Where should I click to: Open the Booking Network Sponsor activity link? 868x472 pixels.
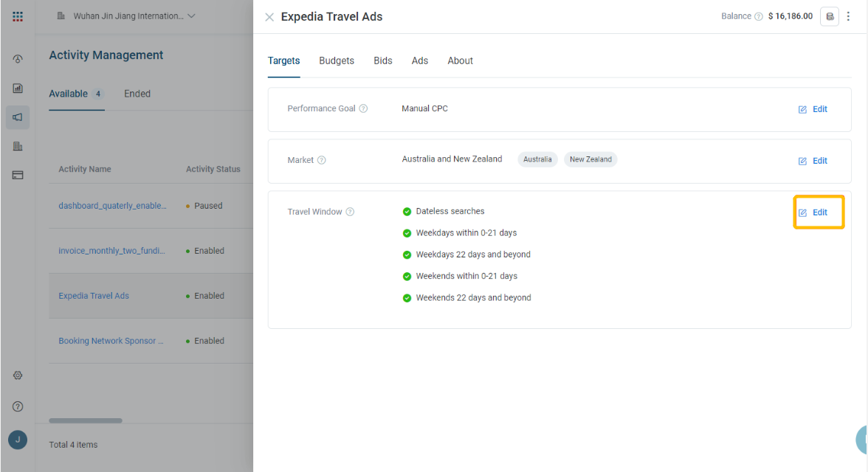pos(111,341)
